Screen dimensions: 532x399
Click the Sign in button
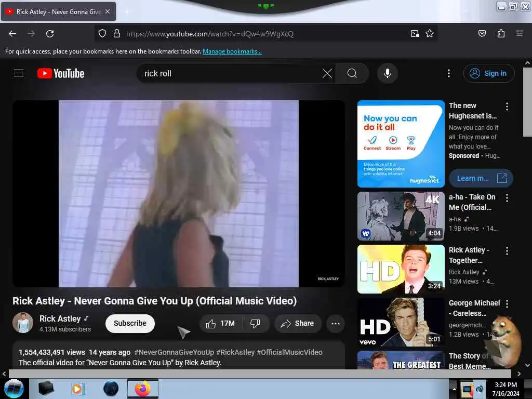point(489,73)
